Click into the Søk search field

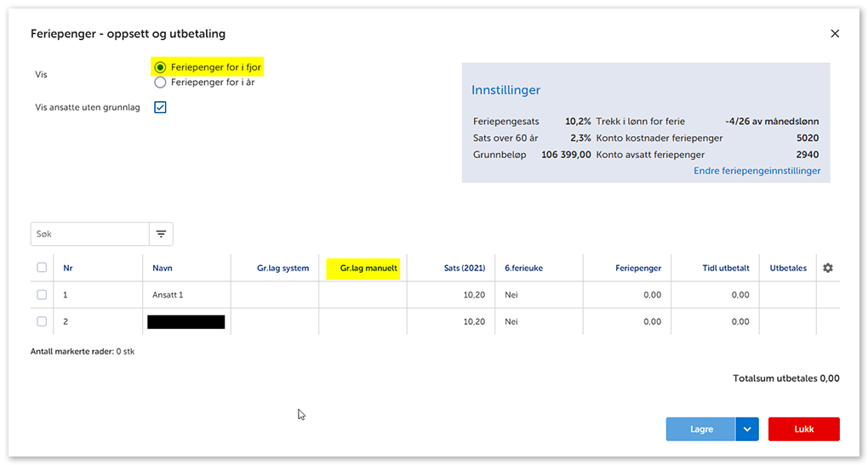(90, 234)
